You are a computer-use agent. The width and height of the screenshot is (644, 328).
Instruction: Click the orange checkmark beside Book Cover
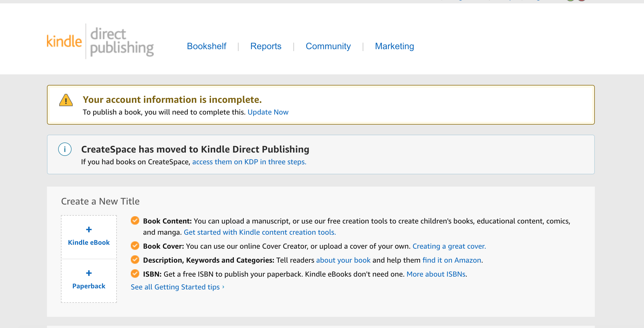coord(135,246)
